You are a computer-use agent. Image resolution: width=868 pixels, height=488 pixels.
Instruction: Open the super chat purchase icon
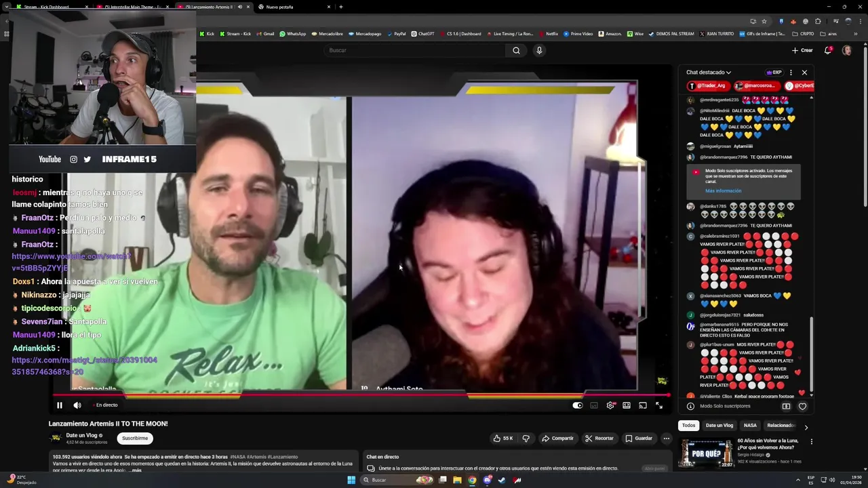click(x=786, y=406)
